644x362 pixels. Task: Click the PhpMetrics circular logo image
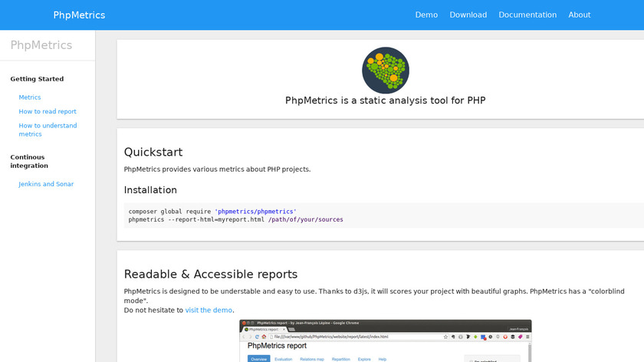click(385, 70)
